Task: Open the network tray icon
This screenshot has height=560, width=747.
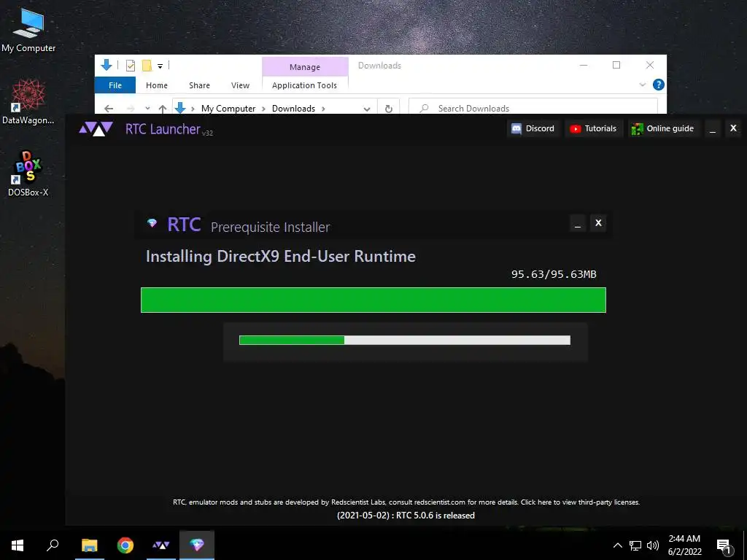Action: tap(635, 545)
